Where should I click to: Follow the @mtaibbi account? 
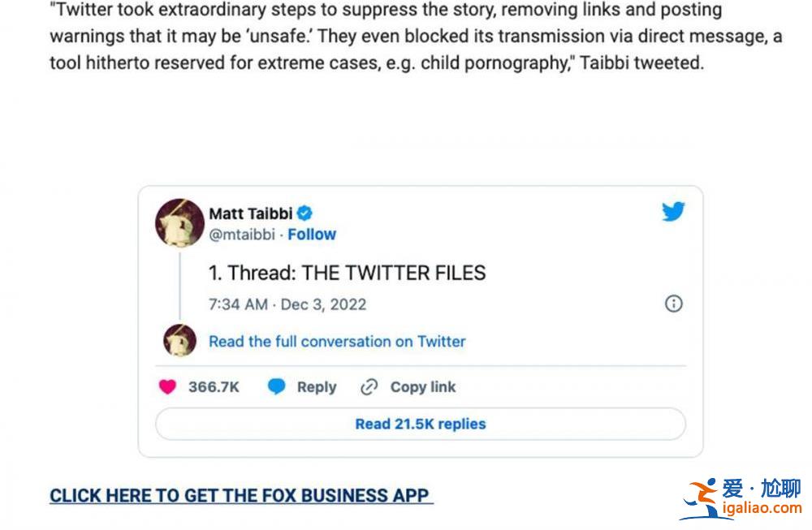pos(312,235)
